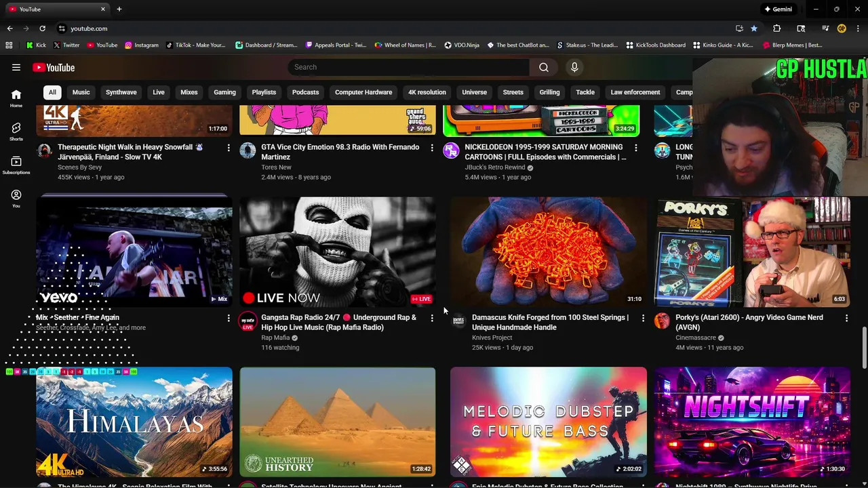Open the browser extensions puzzle icon
The width and height of the screenshot is (868, 488).
tap(777, 28)
